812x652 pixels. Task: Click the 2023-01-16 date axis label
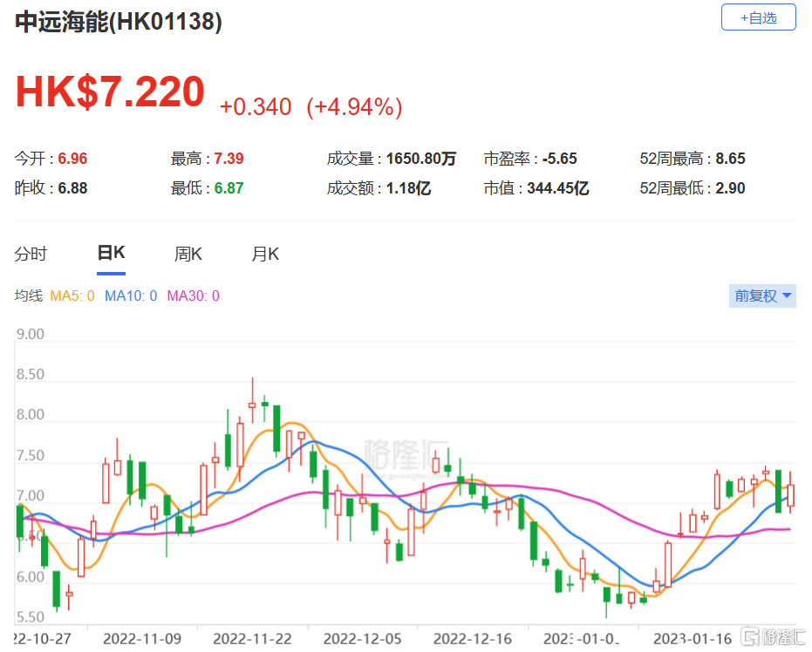click(693, 639)
